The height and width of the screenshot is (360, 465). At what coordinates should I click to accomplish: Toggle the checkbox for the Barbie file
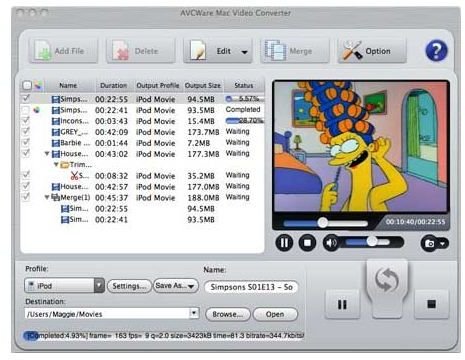(26, 142)
